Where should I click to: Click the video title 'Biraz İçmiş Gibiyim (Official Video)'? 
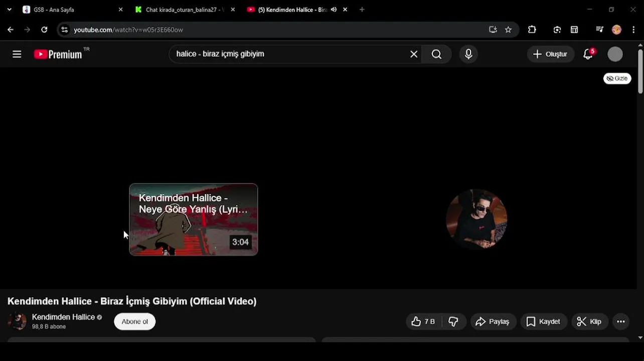click(179, 301)
